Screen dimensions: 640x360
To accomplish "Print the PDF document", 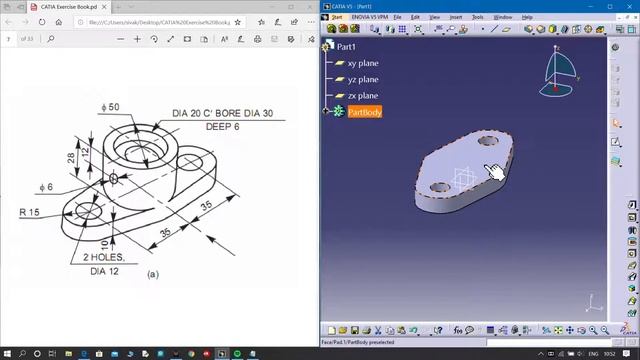I will coord(258,39).
